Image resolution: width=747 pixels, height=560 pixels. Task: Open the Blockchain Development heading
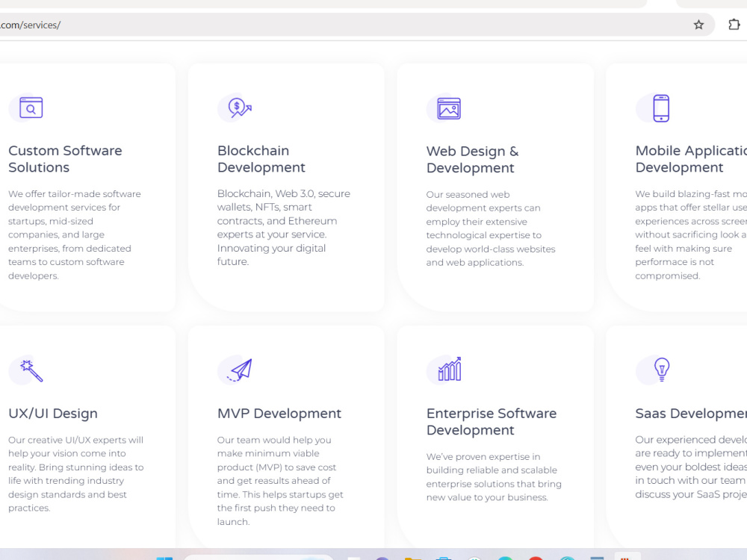coord(261,159)
